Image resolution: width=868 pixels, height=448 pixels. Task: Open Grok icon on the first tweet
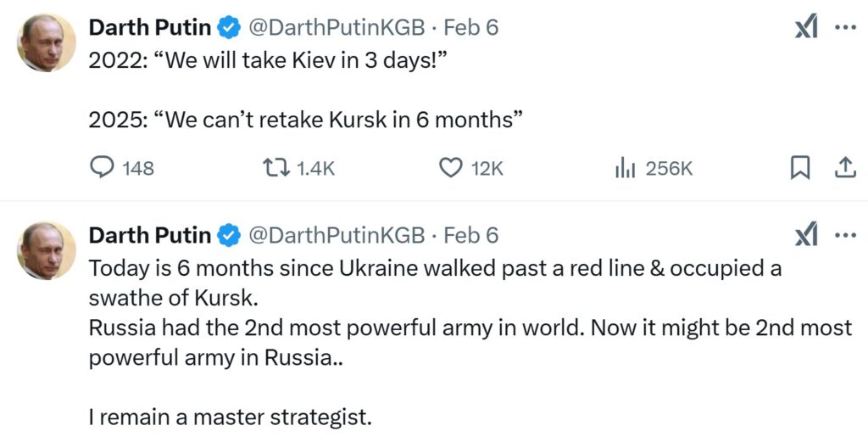806,28
